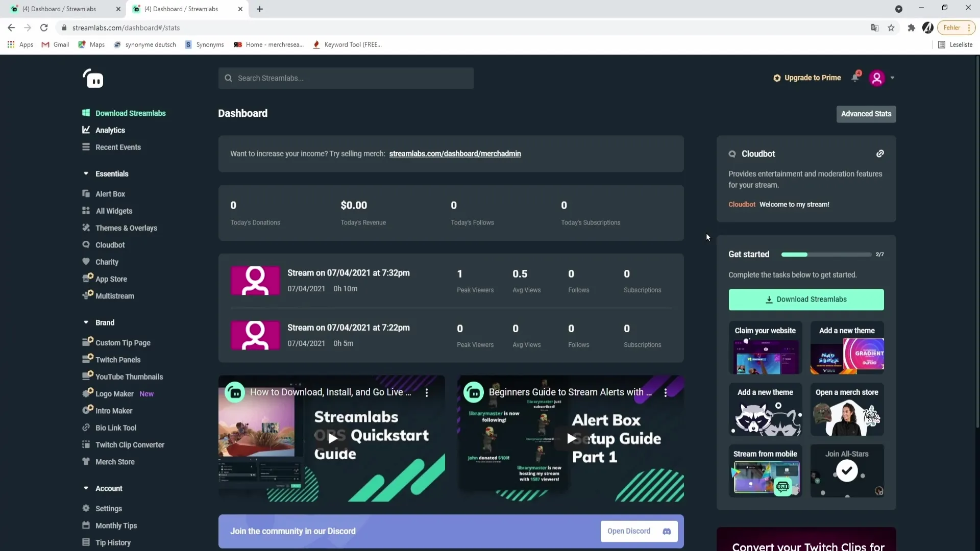
Task: Collapse the Essentials section
Action: (x=86, y=173)
